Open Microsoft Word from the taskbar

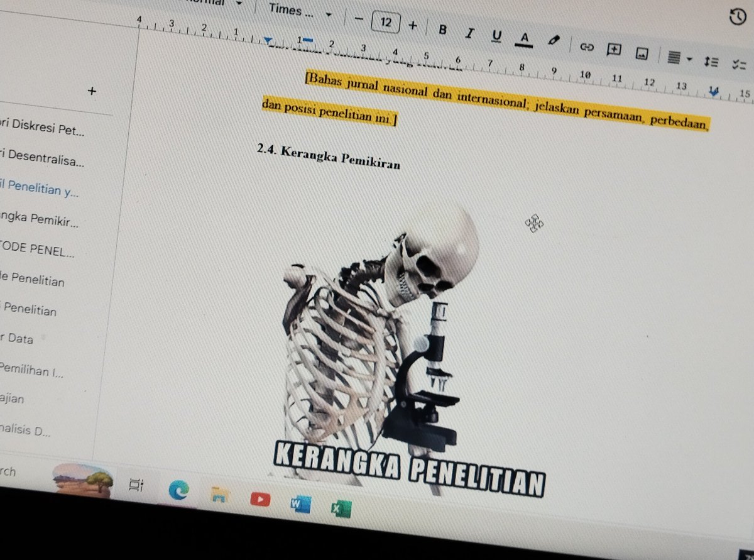click(x=300, y=503)
